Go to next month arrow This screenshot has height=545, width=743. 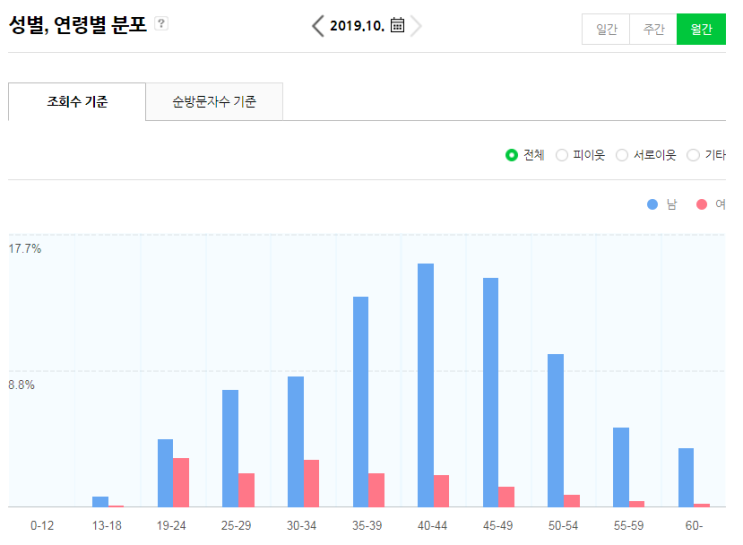(416, 26)
